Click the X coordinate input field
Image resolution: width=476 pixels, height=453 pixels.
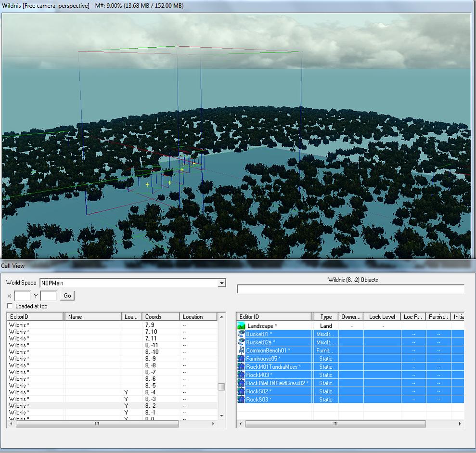point(22,296)
